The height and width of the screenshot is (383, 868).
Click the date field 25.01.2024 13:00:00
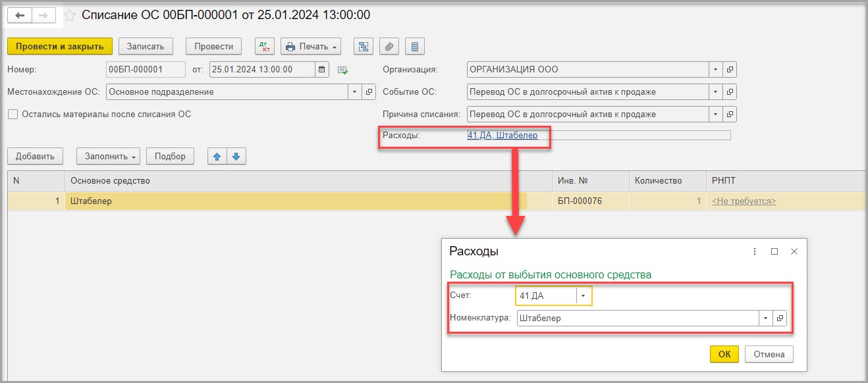click(x=263, y=70)
